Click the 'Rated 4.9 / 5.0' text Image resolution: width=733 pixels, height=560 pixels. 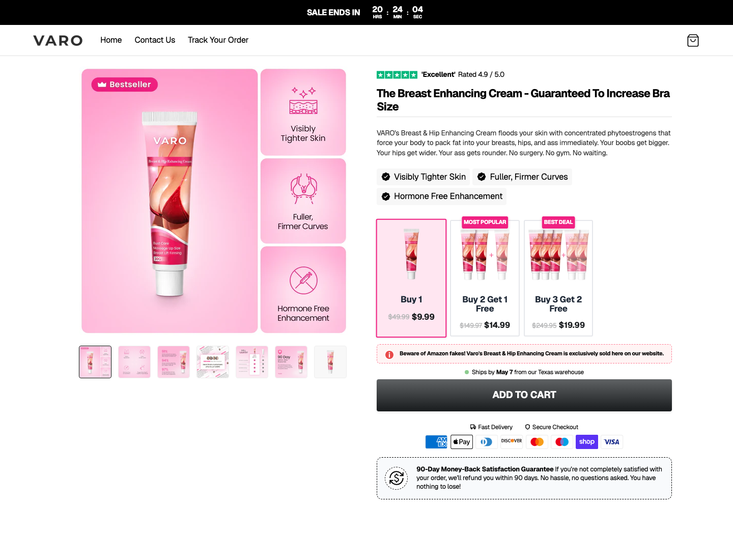[481, 75]
